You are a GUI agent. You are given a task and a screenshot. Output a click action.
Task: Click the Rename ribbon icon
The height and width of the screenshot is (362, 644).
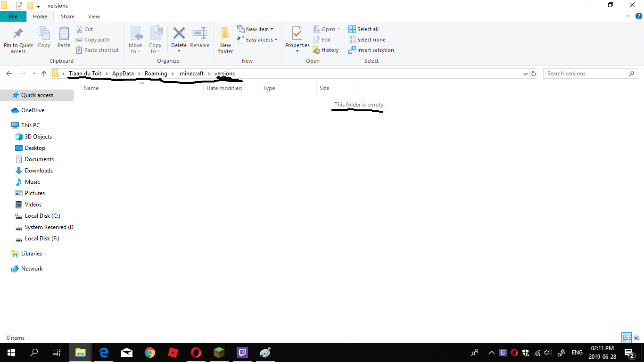click(199, 38)
